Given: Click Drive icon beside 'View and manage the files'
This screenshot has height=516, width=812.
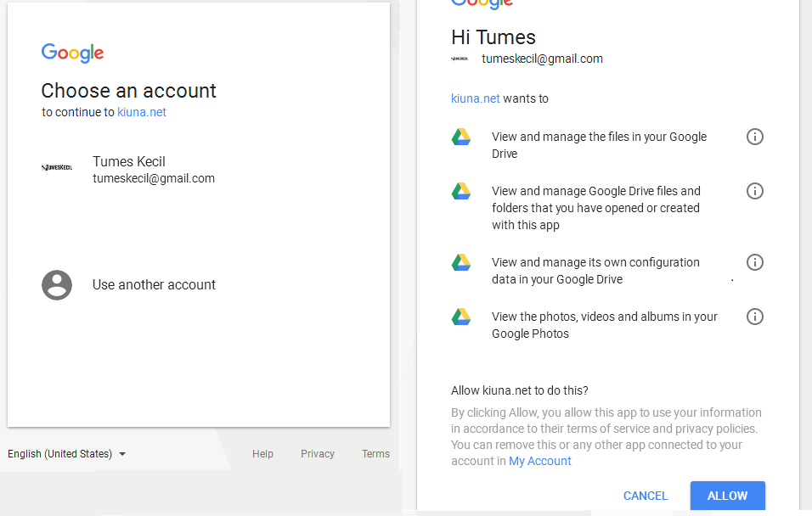Looking at the screenshot, I should 461,137.
